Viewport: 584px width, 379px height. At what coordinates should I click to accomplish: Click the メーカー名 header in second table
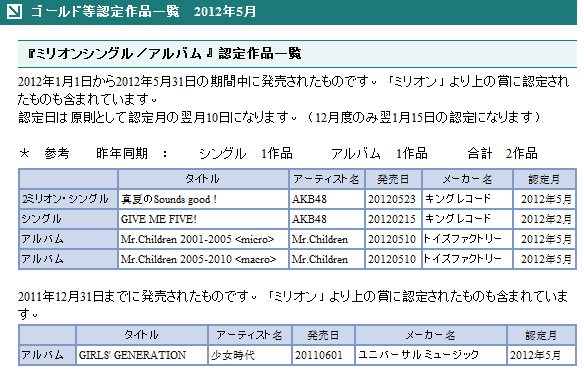pyautogui.click(x=431, y=335)
